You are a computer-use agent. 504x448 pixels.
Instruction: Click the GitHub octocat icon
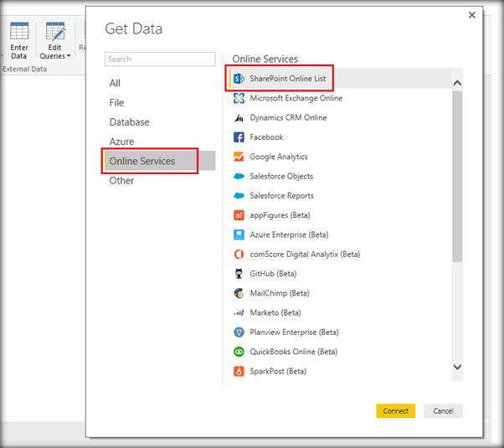tap(239, 274)
